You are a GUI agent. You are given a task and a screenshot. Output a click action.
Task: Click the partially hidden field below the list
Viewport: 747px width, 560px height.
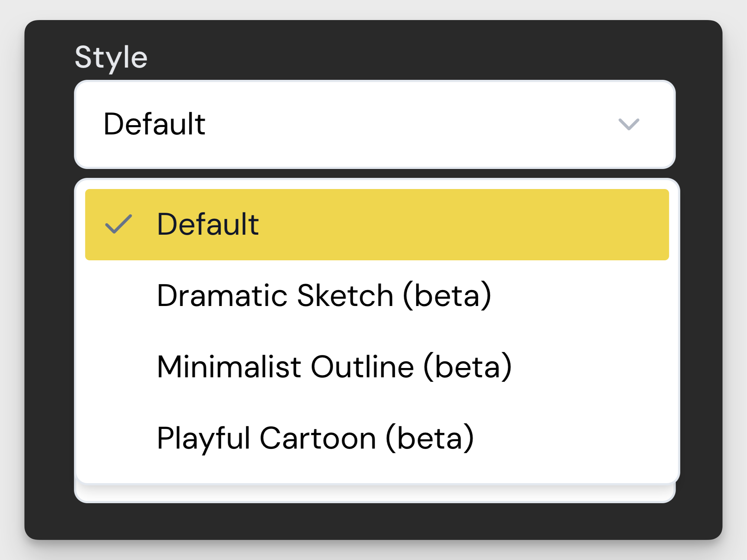click(x=374, y=494)
